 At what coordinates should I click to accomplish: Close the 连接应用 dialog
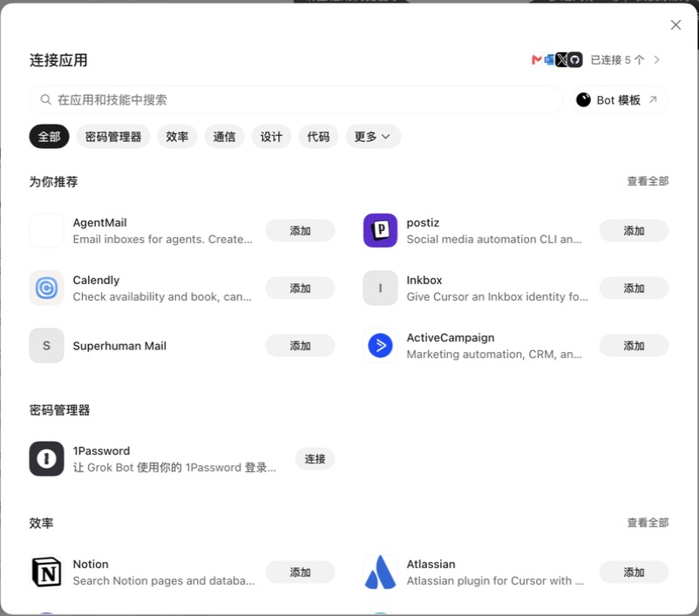pyautogui.click(x=675, y=25)
